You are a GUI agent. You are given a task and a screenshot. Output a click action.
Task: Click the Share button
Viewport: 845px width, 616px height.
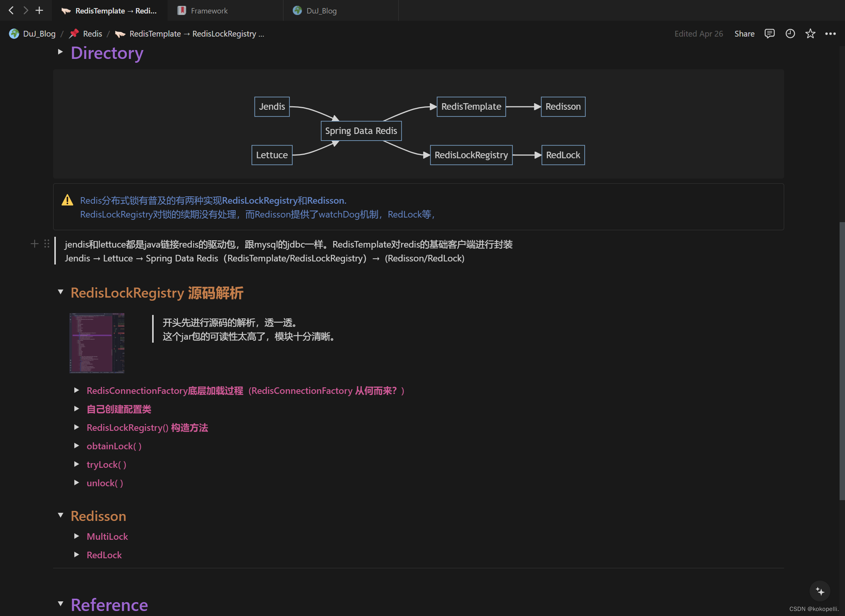pyautogui.click(x=744, y=34)
